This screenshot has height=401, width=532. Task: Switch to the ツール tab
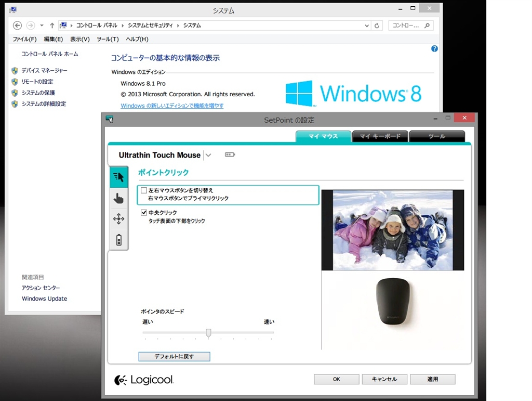point(437,136)
